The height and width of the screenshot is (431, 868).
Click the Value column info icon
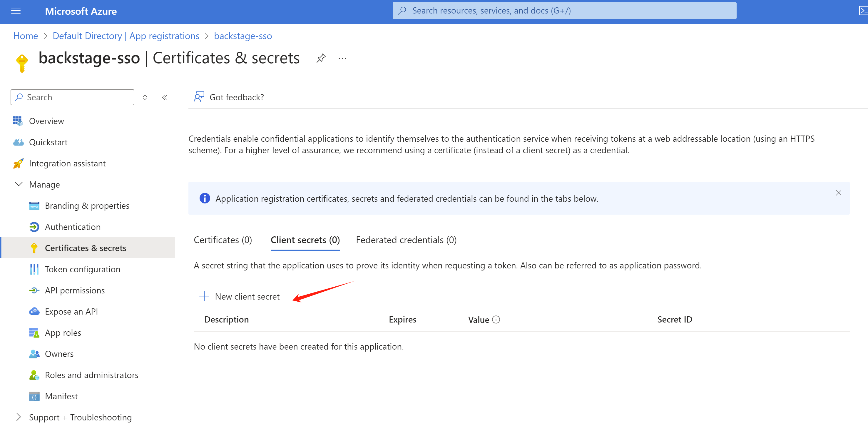pyautogui.click(x=496, y=320)
